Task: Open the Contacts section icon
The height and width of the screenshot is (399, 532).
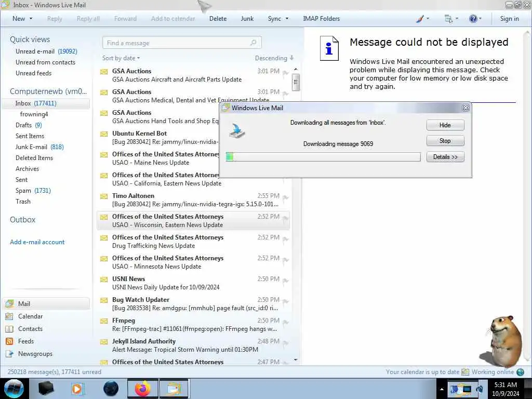Action: click(9, 329)
